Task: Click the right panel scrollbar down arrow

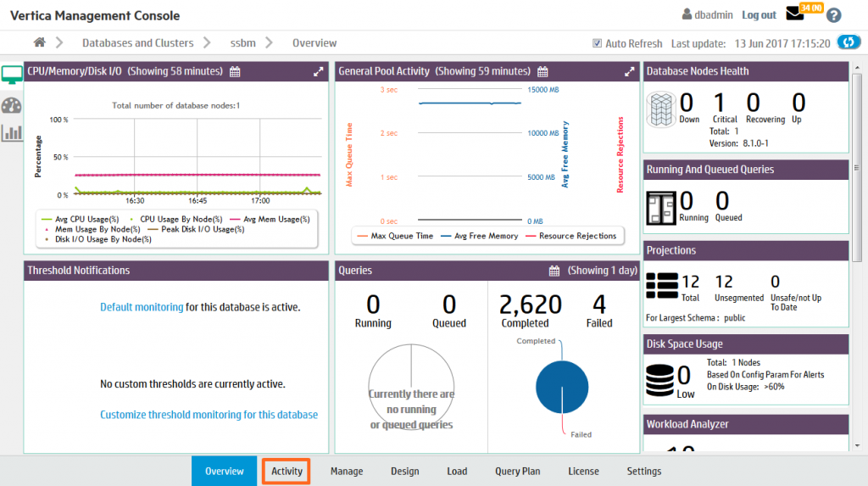Action: pos(857,445)
